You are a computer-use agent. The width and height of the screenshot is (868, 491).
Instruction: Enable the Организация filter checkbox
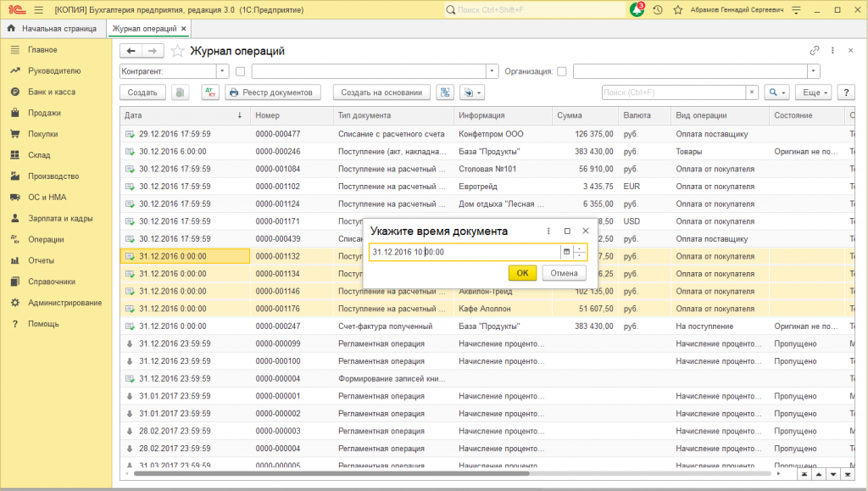(561, 71)
